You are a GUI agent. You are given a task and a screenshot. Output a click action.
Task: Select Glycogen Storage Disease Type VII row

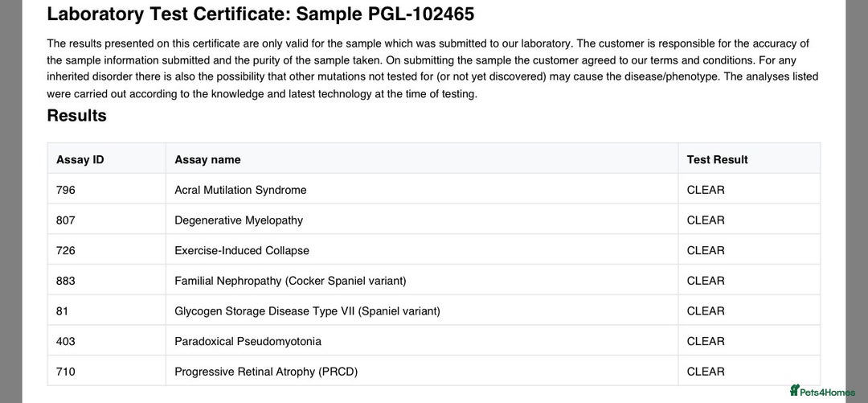307,311
